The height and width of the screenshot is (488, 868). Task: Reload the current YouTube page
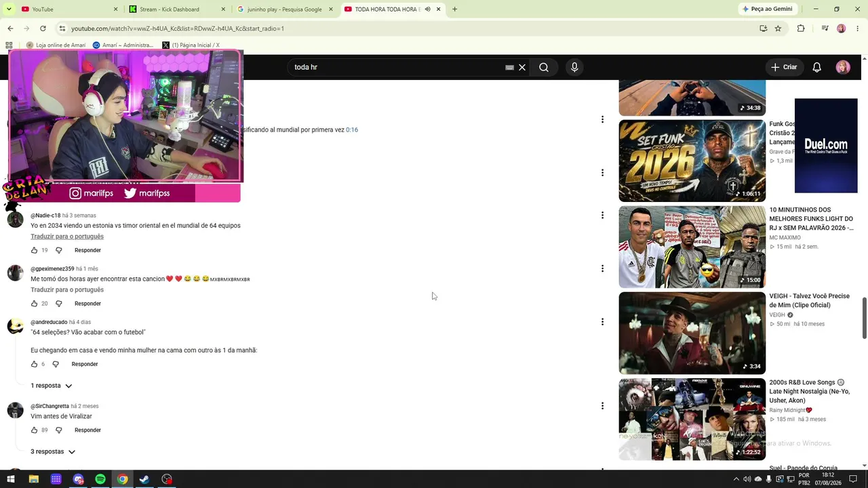pyautogui.click(x=43, y=28)
